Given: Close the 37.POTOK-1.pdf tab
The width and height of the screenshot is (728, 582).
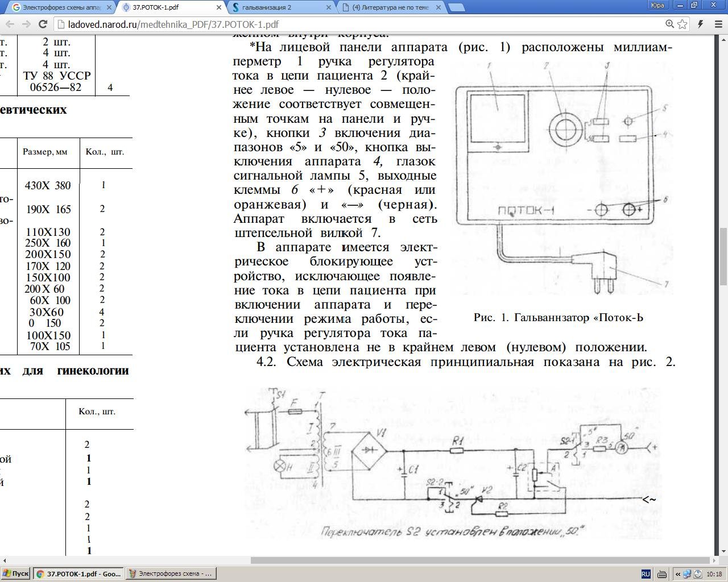Looking at the screenshot, I should tap(220, 8).
